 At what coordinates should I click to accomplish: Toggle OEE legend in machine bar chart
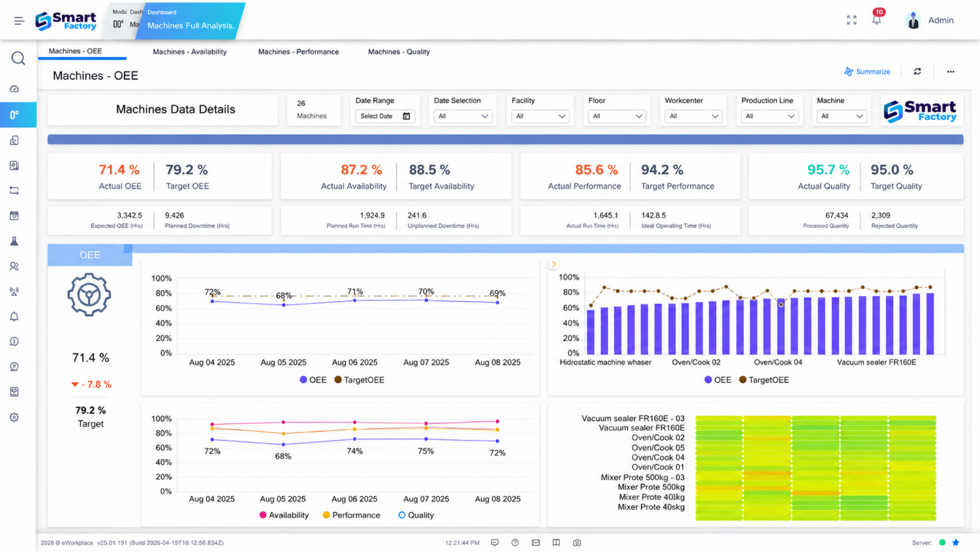(x=717, y=380)
